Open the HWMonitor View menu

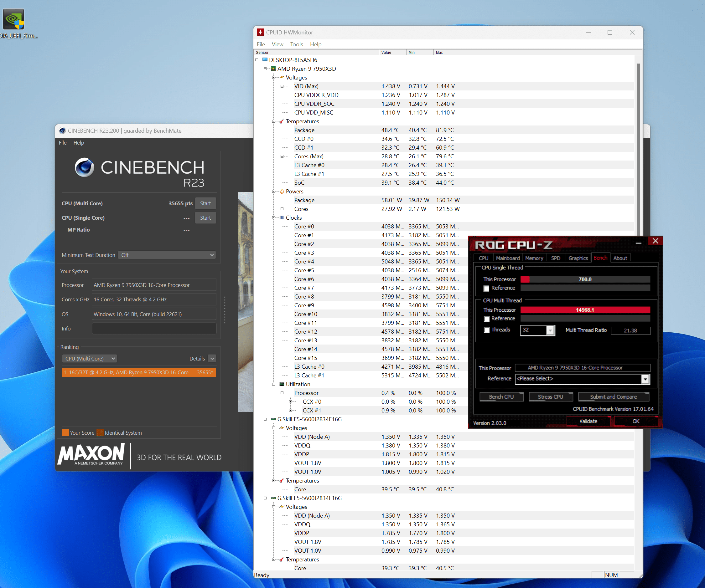pos(277,44)
